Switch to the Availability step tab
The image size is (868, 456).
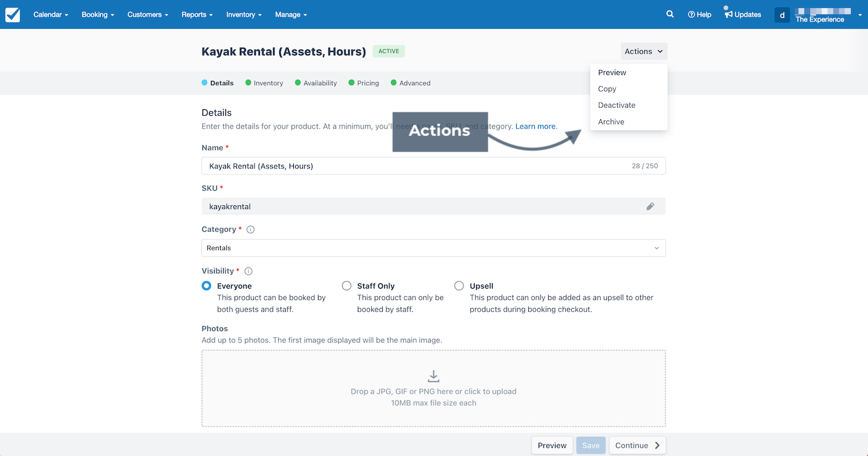316,83
